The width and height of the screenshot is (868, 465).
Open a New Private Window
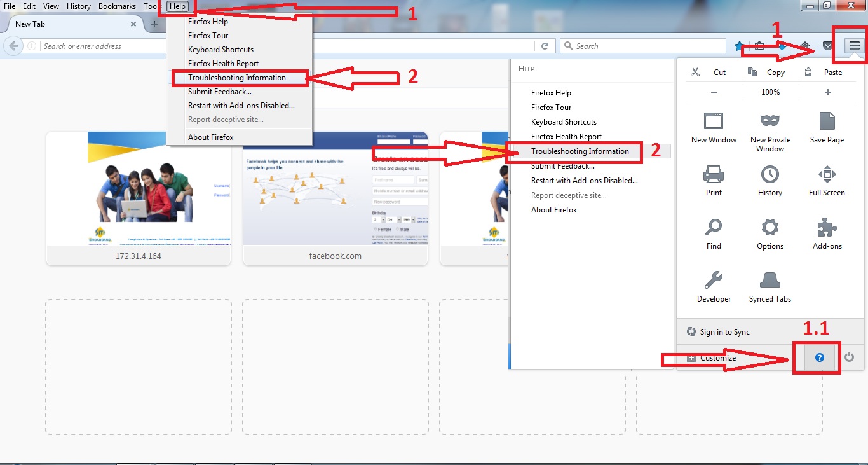(x=770, y=132)
